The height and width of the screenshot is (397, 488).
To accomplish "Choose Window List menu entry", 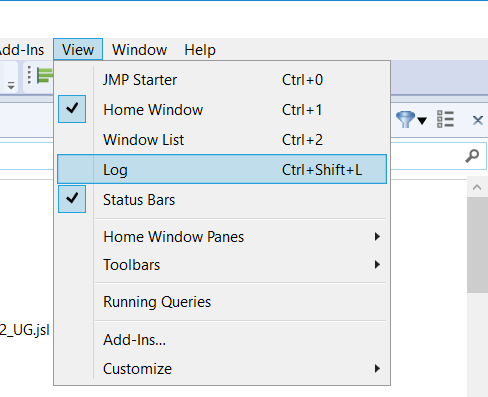I will [x=222, y=140].
